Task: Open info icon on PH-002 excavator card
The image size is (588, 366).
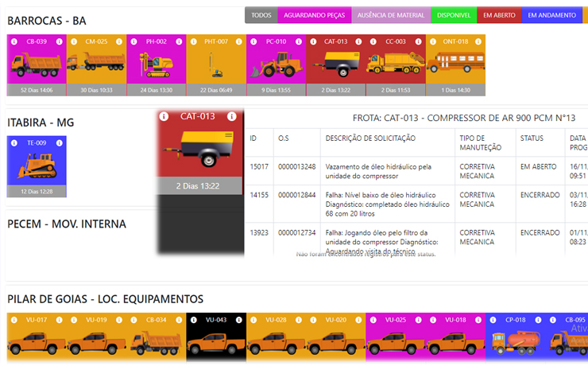Action: pos(133,41)
